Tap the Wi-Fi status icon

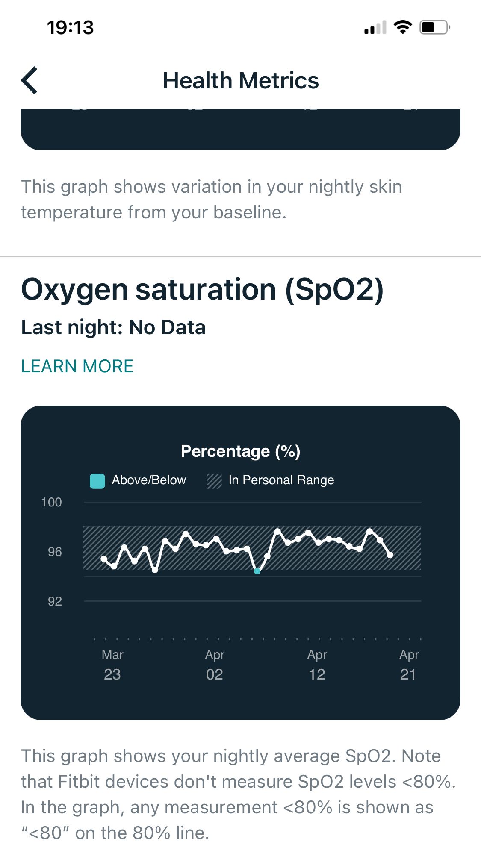click(x=402, y=27)
